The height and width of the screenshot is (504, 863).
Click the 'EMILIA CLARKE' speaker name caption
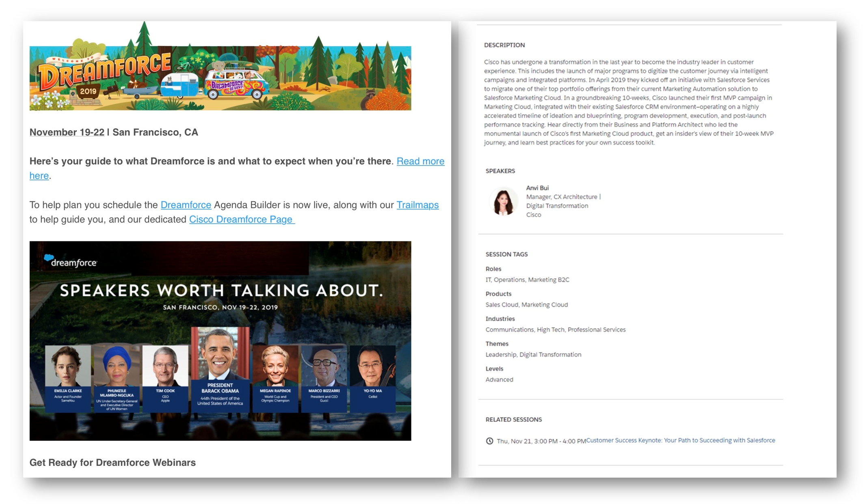point(68,391)
